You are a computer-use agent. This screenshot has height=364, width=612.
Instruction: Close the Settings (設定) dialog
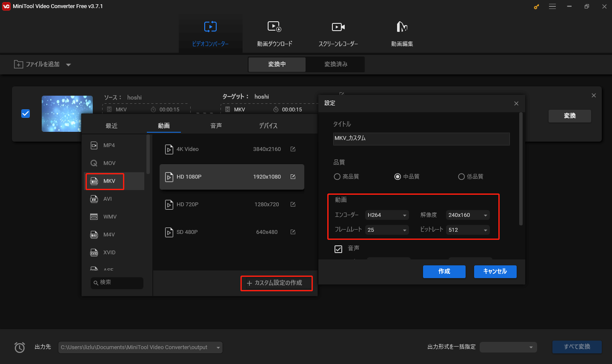click(x=516, y=103)
